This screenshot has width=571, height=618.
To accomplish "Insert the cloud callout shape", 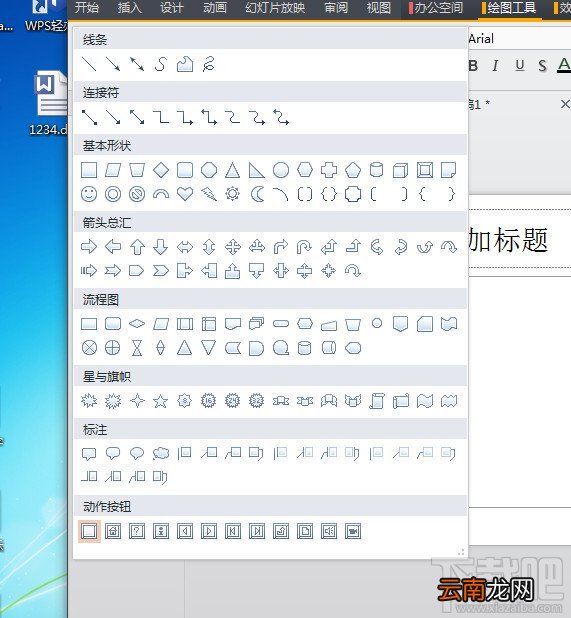I will [161, 454].
